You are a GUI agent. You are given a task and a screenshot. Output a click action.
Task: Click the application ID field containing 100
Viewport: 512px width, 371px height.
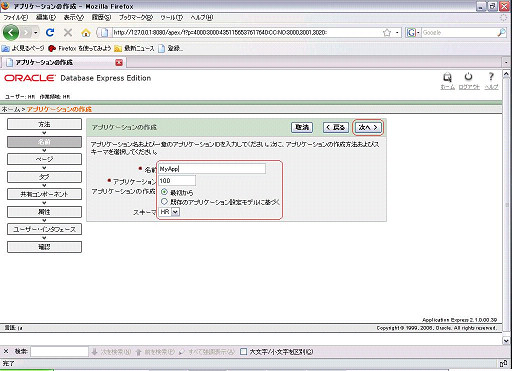point(177,181)
